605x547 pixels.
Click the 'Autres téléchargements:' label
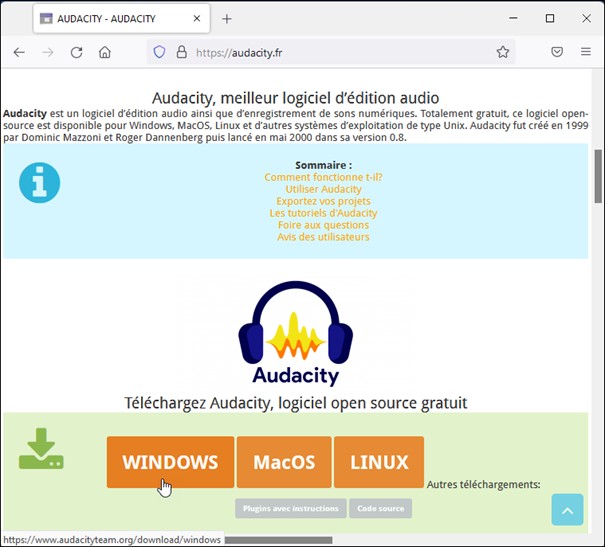pyautogui.click(x=483, y=484)
